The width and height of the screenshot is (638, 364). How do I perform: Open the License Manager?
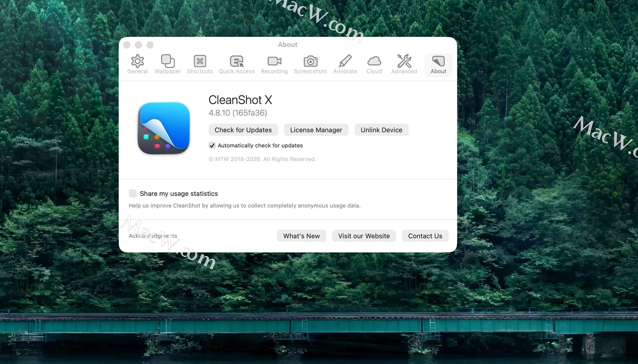coord(316,130)
